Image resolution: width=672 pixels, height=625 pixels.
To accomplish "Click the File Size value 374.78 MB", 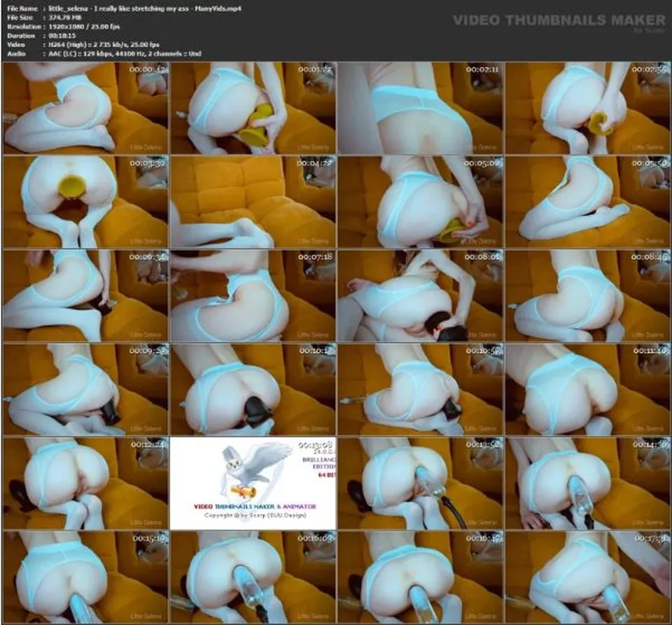I will 65,17.
